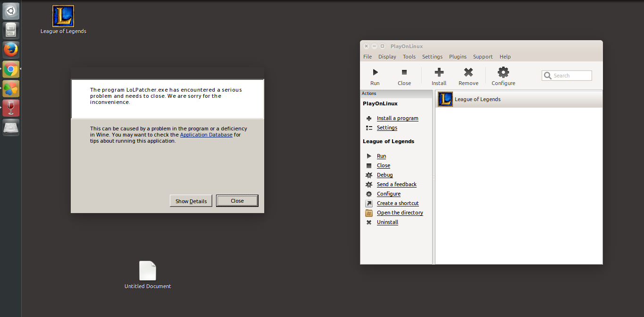Open the Plugins menu
This screenshot has height=317, width=644.
[x=458, y=57]
